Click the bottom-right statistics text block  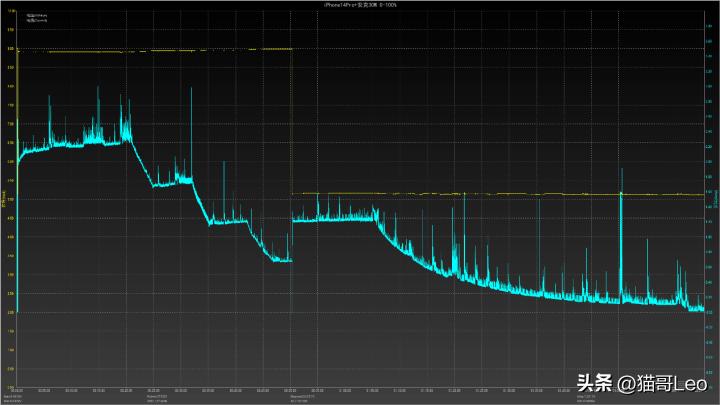pyautogui.click(x=581, y=399)
